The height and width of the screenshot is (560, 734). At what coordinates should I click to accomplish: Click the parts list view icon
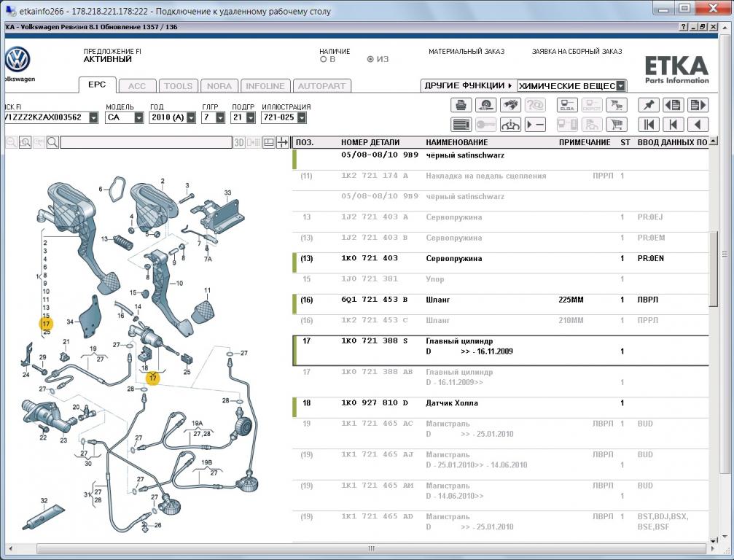tap(461, 125)
